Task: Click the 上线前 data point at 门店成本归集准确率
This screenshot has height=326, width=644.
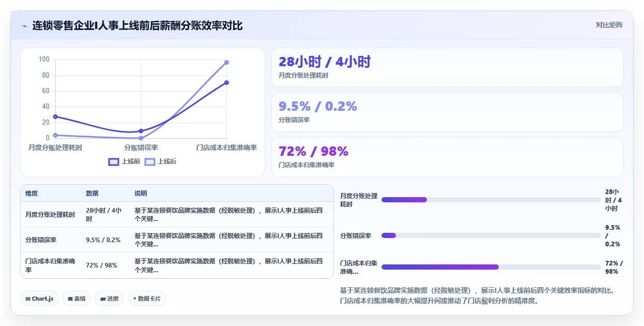Action: pos(226,82)
